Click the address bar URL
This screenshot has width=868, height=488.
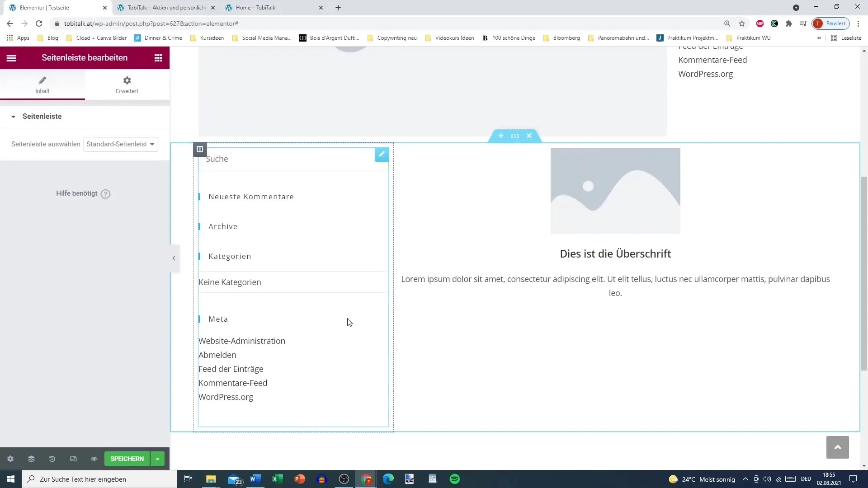[x=151, y=23]
